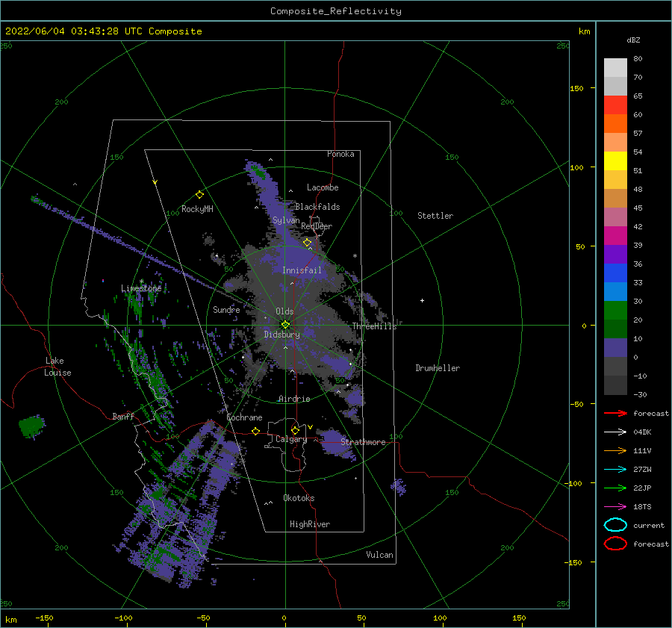Click the Vulcan town label

[379, 555]
